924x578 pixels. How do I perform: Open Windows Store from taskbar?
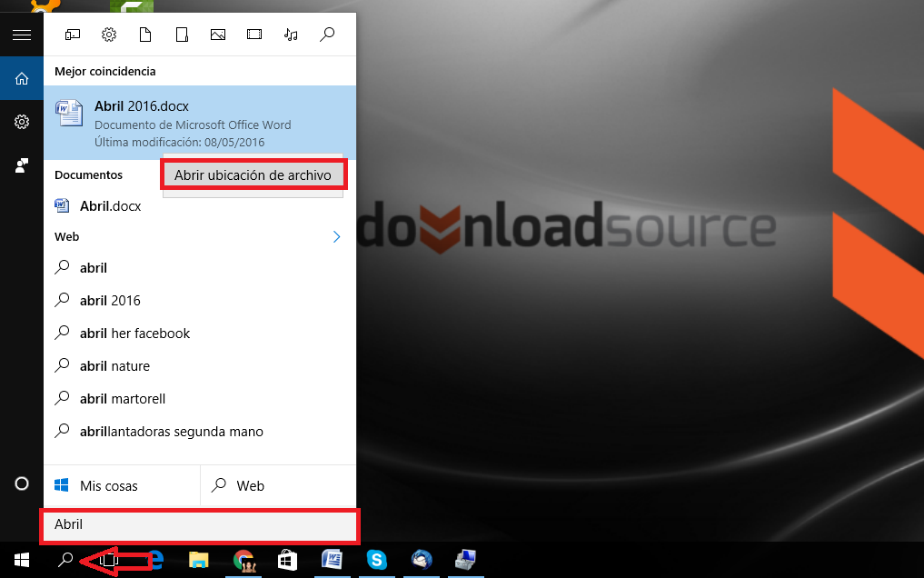point(288,560)
